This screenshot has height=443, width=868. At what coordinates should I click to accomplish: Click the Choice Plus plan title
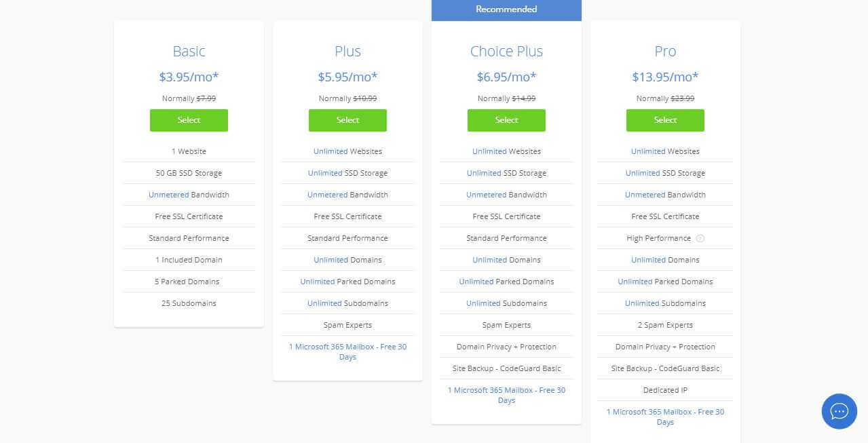(x=506, y=52)
